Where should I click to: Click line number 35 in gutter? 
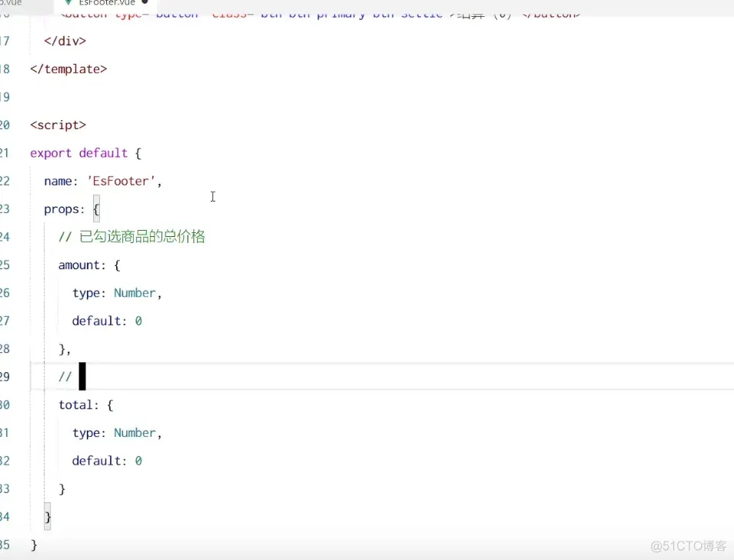(5, 545)
